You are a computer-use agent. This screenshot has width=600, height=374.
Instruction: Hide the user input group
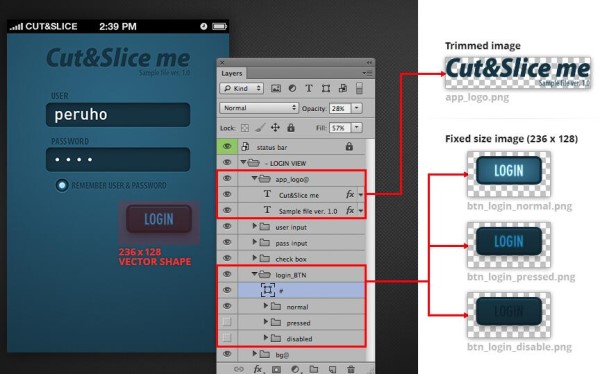coord(227,226)
